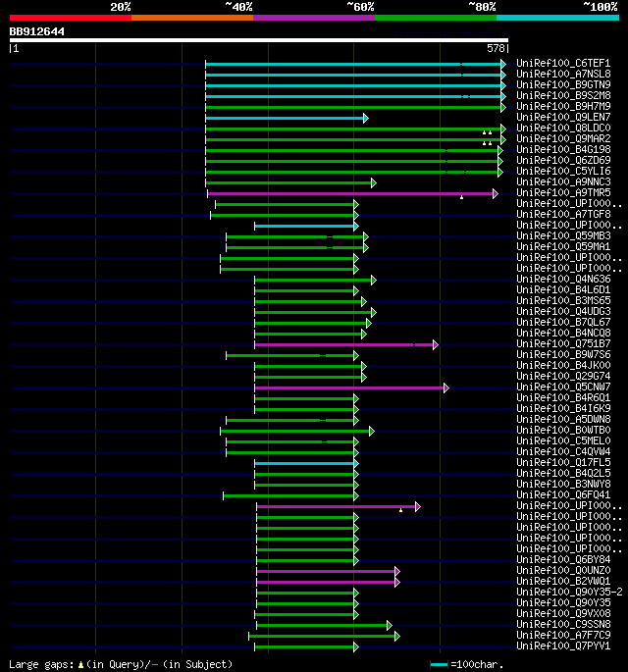Click the UniRef100_B9H7M9 label
Screen dimensions: 628x672
tap(563, 106)
